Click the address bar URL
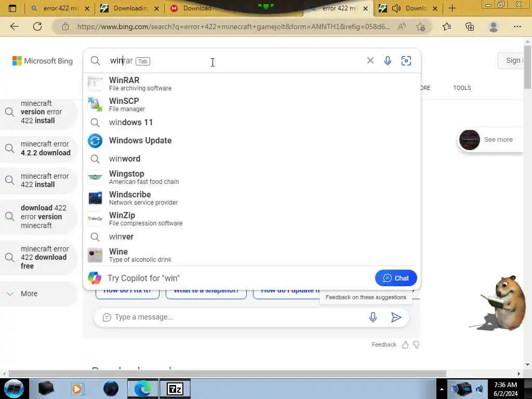 click(x=233, y=26)
